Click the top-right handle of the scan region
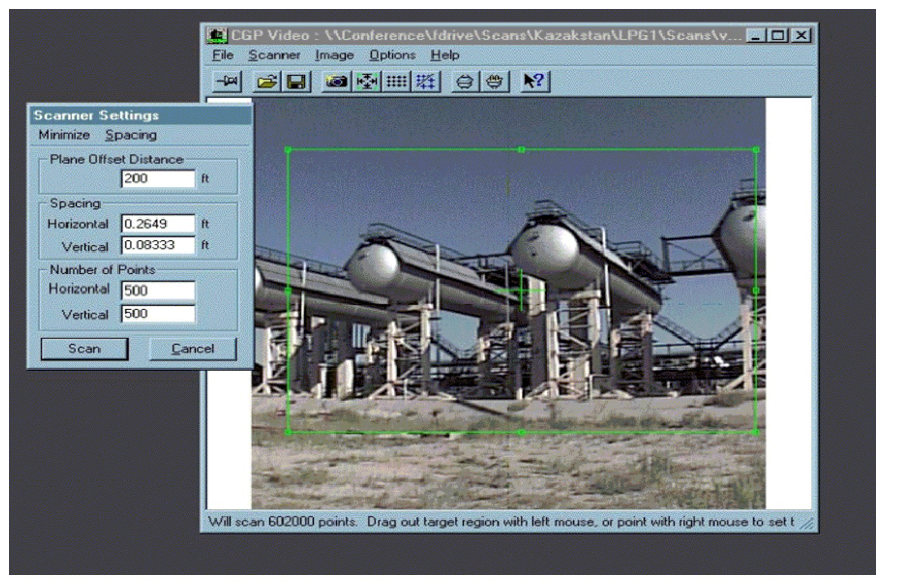 point(756,149)
